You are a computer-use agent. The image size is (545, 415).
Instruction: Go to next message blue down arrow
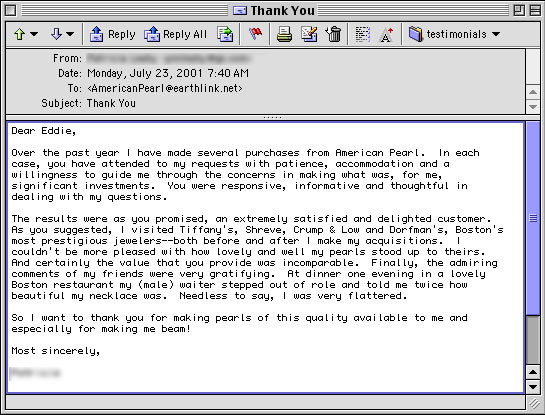coord(56,34)
